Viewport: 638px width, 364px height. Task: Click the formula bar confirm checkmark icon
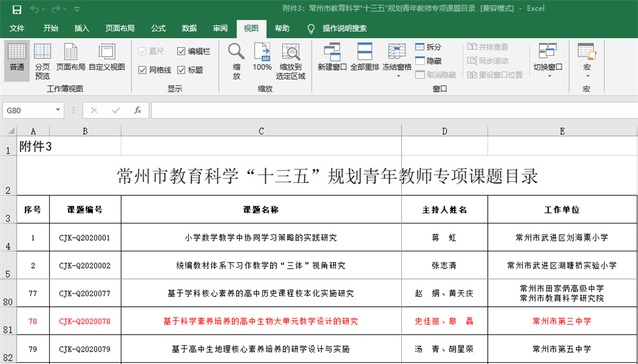pos(116,111)
